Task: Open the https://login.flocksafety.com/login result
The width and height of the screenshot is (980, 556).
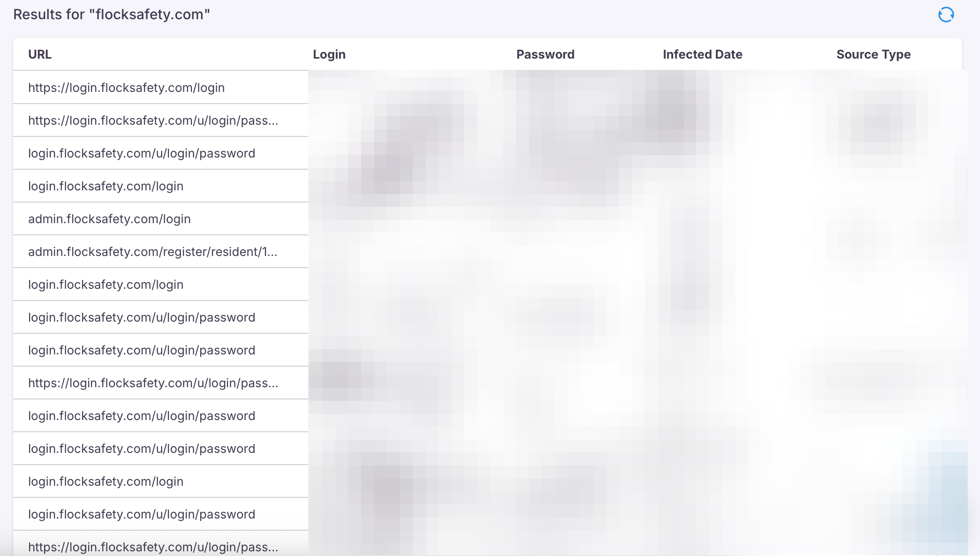Action: [x=127, y=87]
